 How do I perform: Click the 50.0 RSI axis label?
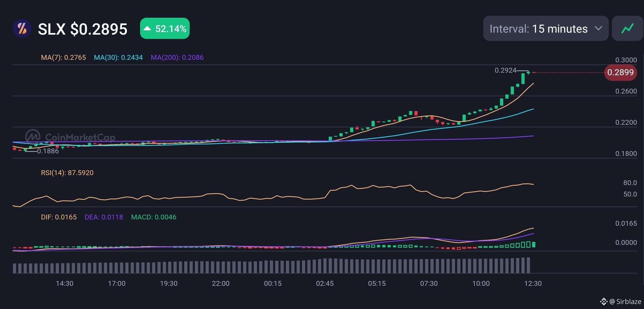pyautogui.click(x=630, y=194)
